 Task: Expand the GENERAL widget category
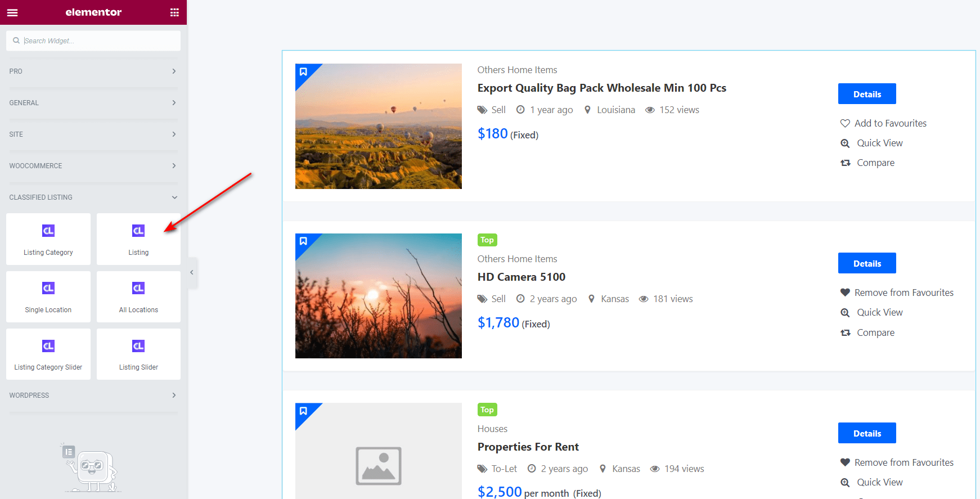tap(93, 103)
